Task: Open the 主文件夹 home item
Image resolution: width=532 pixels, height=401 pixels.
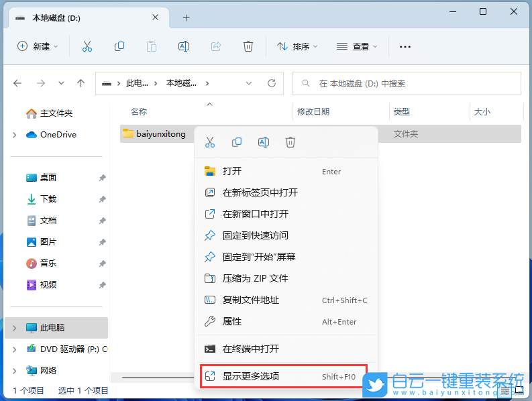Action: coord(50,113)
